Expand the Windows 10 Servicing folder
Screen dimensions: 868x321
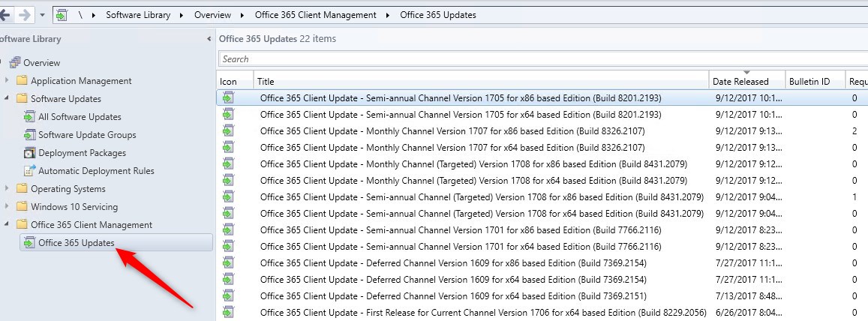coord(7,206)
